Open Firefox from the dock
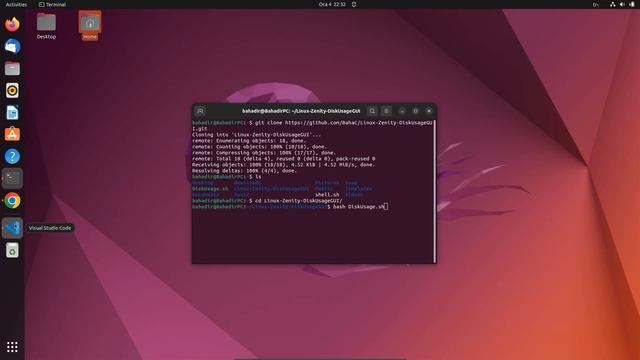The width and height of the screenshot is (640, 360). [12, 24]
